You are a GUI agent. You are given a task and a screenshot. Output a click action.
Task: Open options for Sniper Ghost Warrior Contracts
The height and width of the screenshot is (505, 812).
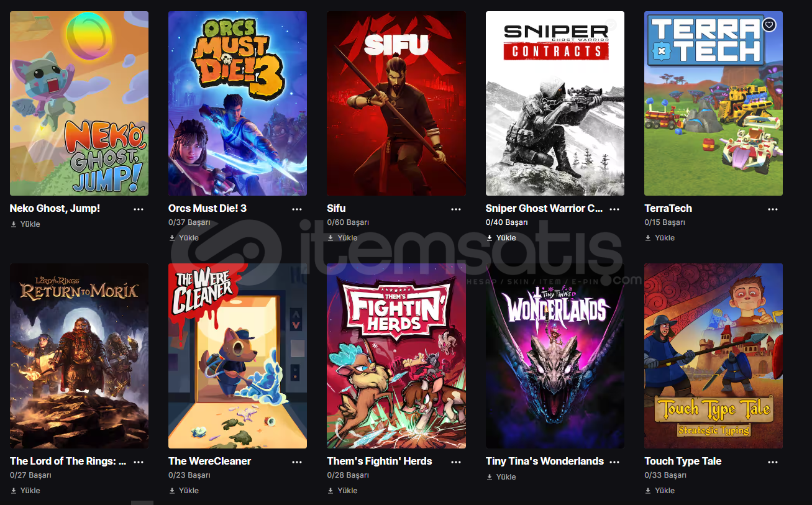click(614, 209)
